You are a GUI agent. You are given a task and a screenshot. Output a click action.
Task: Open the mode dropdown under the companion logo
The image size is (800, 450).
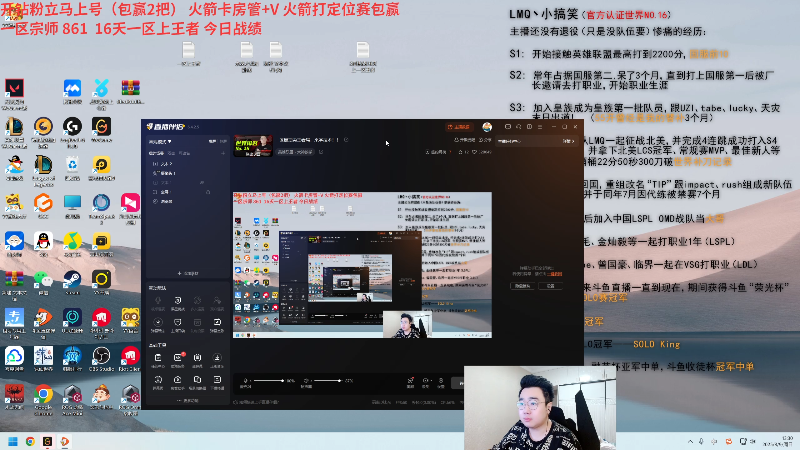click(160, 141)
